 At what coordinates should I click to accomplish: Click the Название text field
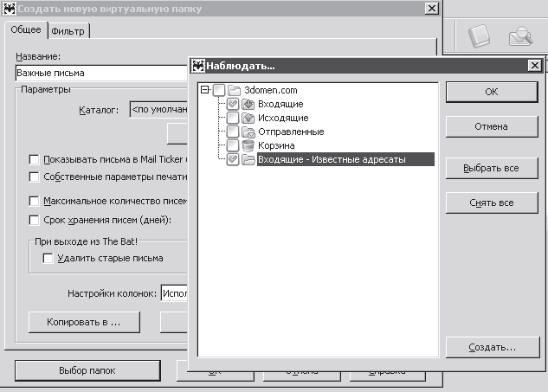[x=100, y=74]
